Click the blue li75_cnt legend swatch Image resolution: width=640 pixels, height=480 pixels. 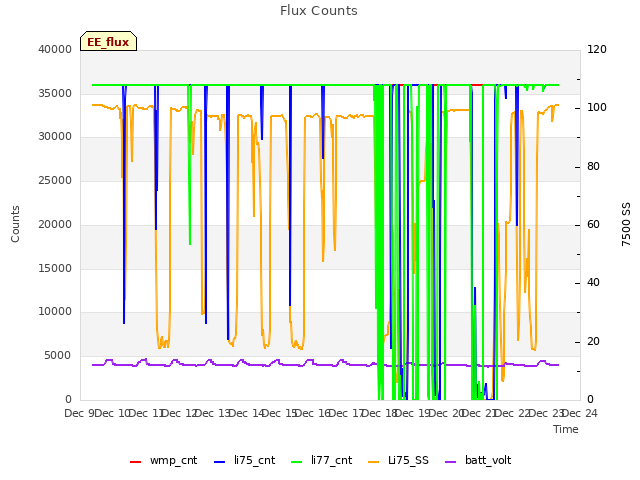click(219, 462)
